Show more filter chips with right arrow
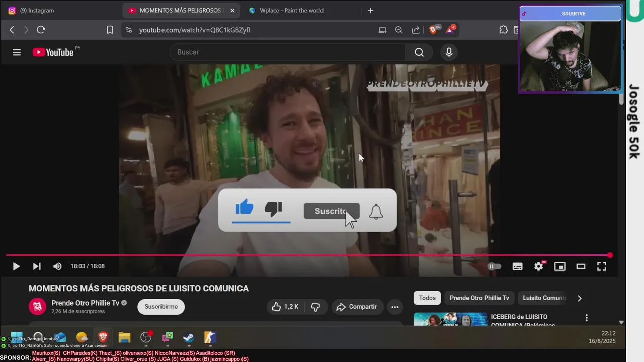644x362 pixels. click(x=579, y=298)
